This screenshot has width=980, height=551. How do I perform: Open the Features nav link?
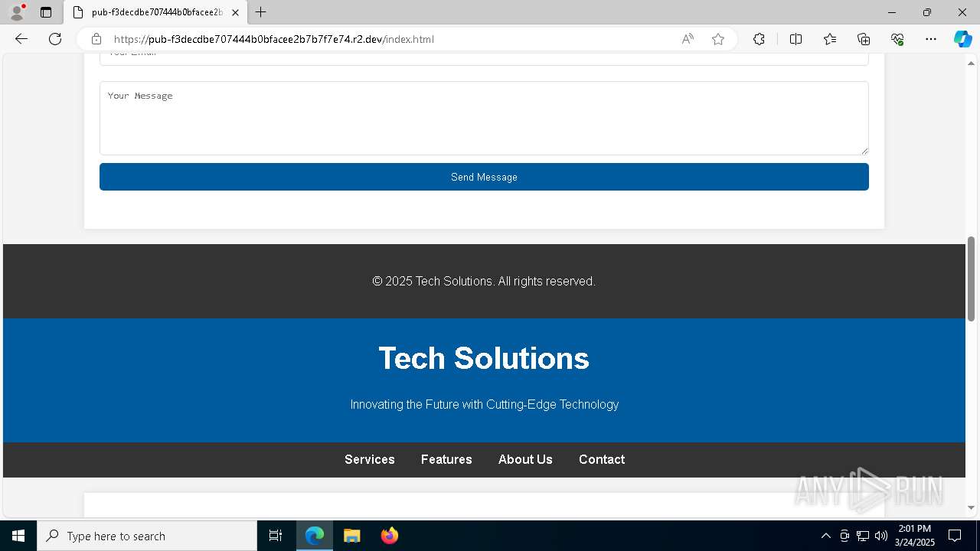pos(446,459)
